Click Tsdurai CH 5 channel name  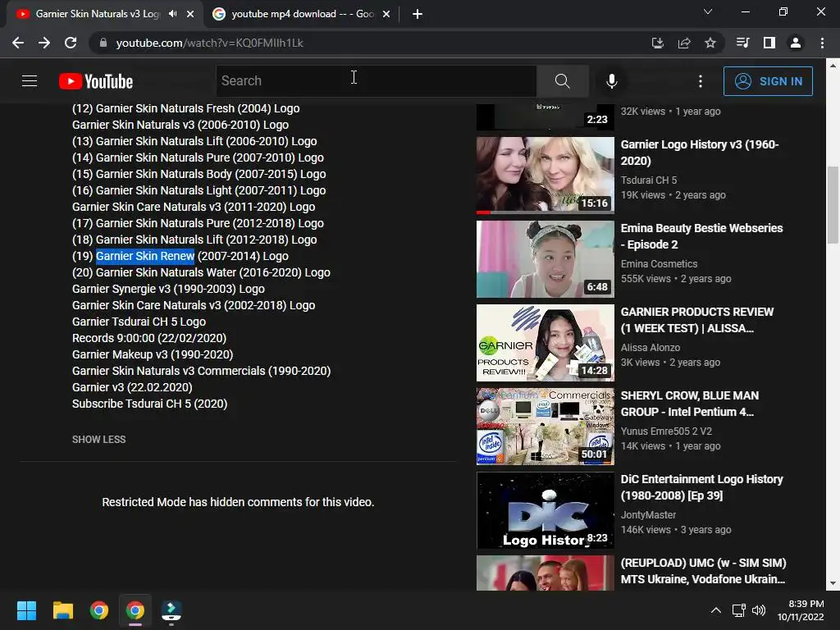(x=649, y=180)
